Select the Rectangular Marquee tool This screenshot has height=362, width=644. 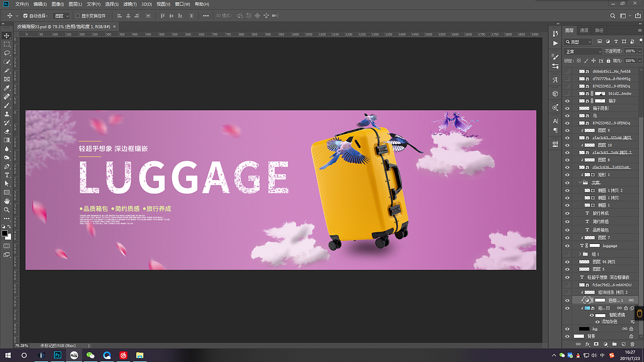[x=7, y=44]
